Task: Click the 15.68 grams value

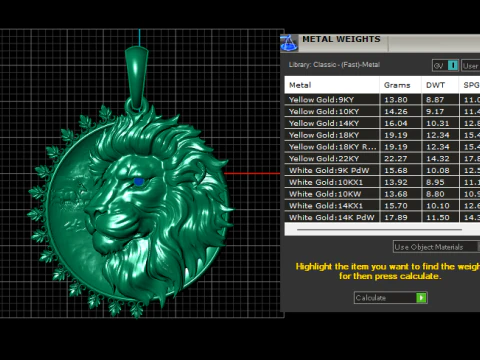Action: coord(396,170)
